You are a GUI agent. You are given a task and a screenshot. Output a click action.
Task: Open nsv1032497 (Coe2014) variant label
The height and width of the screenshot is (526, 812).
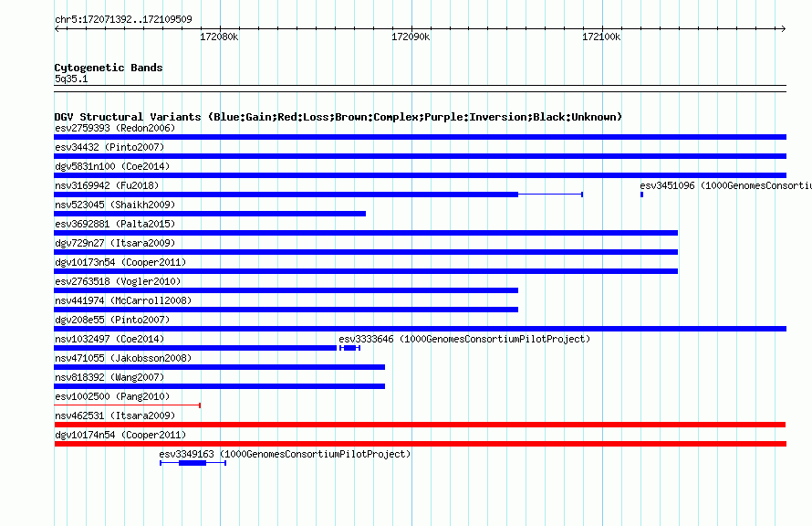pos(109,339)
